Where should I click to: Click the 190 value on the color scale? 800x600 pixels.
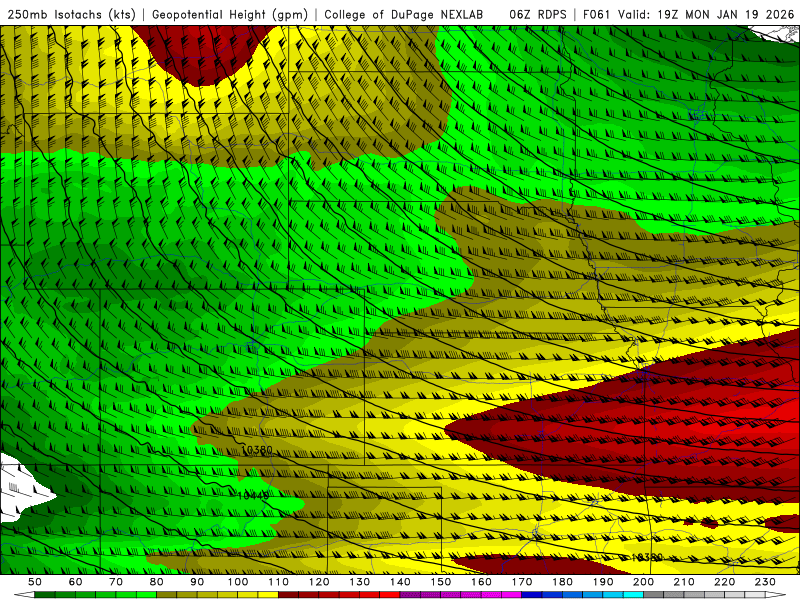tap(603, 582)
